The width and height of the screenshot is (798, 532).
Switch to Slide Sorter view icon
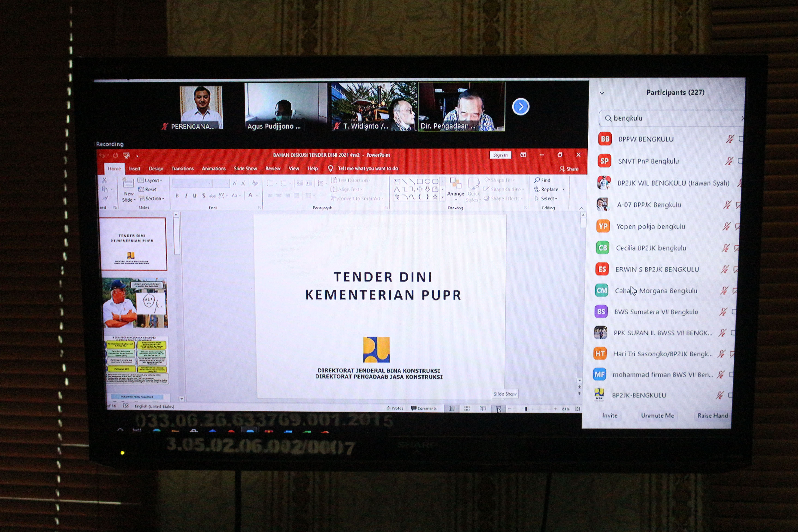467,408
